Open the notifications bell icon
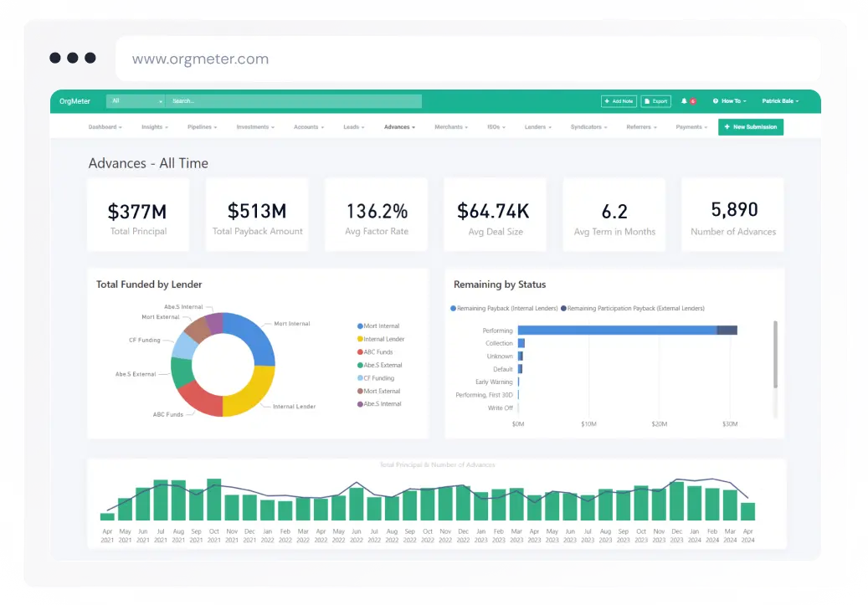The height and width of the screenshot is (605, 868). point(684,101)
